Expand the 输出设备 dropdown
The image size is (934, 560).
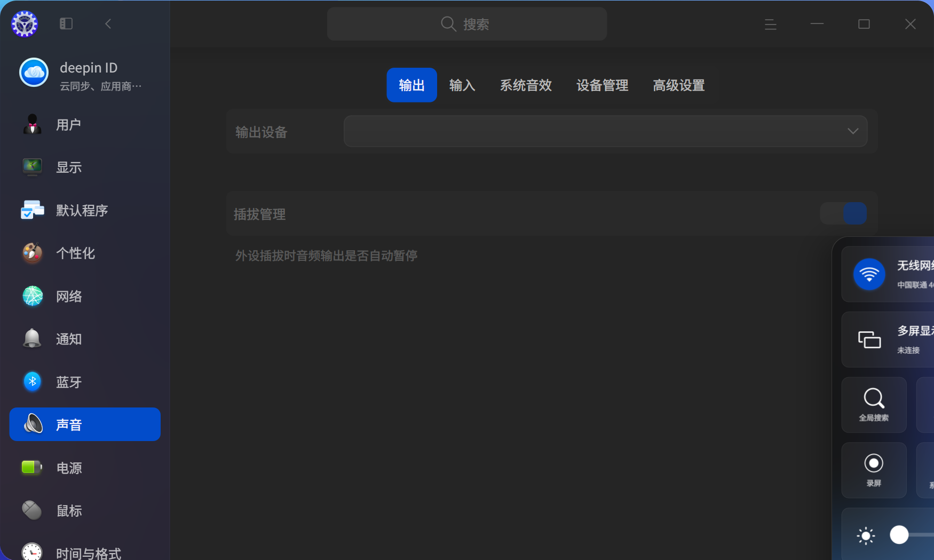point(605,131)
